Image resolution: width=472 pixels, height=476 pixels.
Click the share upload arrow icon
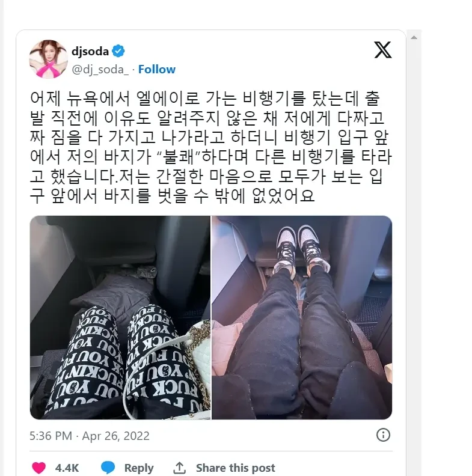tap(180, 468)
